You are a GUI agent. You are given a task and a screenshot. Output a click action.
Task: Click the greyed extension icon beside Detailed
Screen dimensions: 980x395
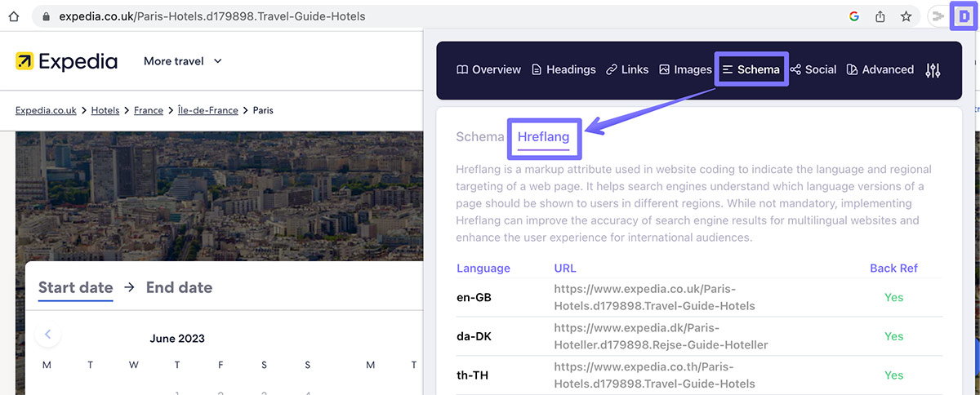pos(938,16)
